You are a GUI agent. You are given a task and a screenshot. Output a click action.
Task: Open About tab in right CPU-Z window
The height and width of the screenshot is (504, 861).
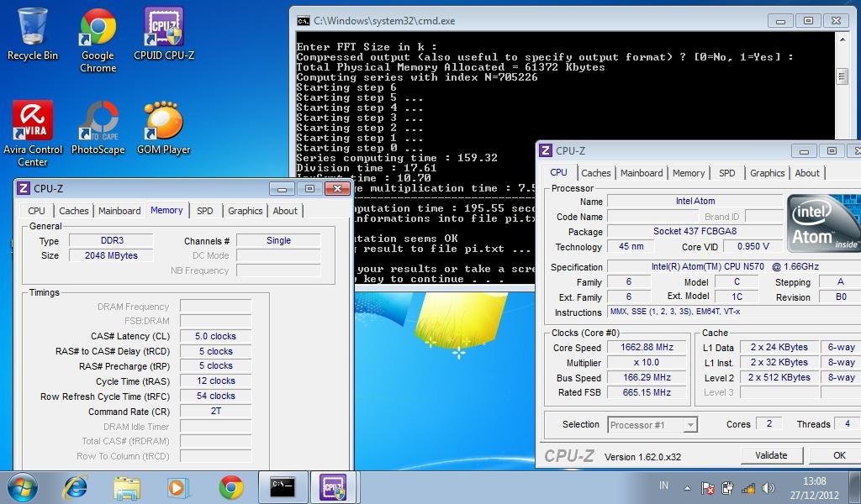(807, 173)
